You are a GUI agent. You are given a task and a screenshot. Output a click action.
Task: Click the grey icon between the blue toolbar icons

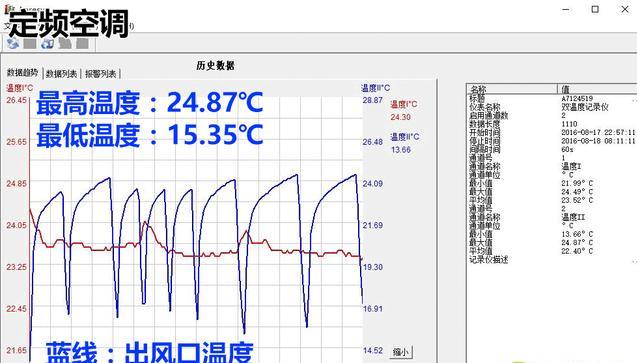click(x=30, y=43)
